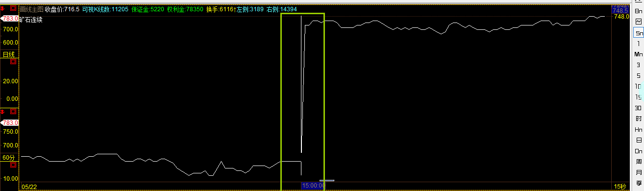Select the 周 (weekly) period button
Image resolution: width=644 pixels, height=191 pixels.
[638, 162]
